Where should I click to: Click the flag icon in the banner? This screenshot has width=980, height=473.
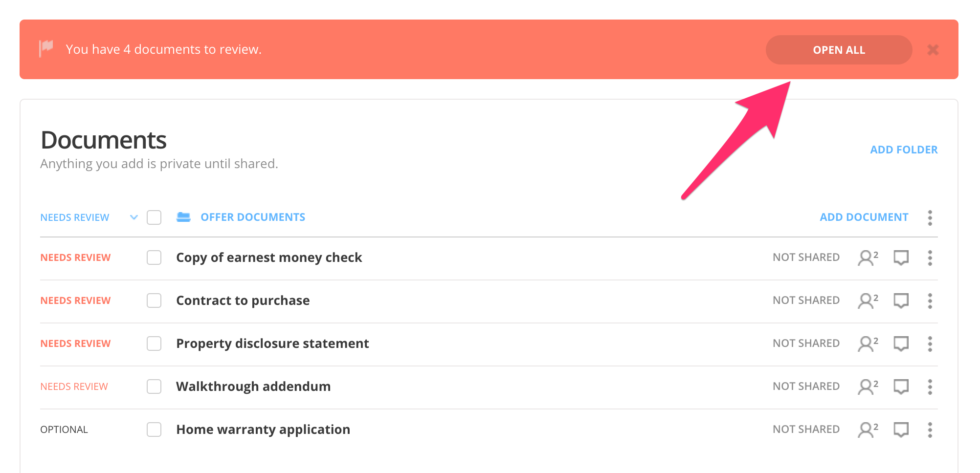coord(46,48)
